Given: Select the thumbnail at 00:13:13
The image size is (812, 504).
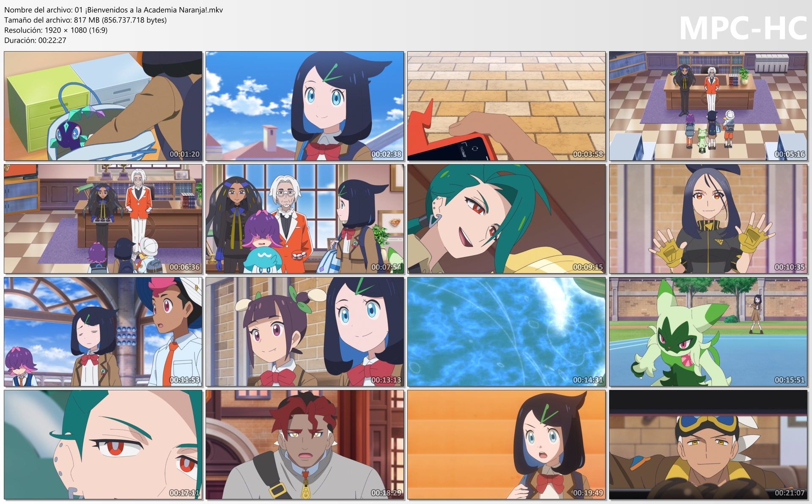Looking at the screenshot, I should pos(305,332).
